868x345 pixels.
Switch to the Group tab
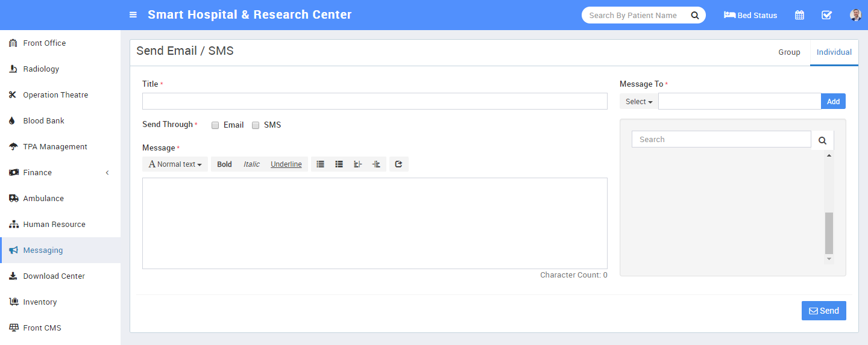coord(789,52)
